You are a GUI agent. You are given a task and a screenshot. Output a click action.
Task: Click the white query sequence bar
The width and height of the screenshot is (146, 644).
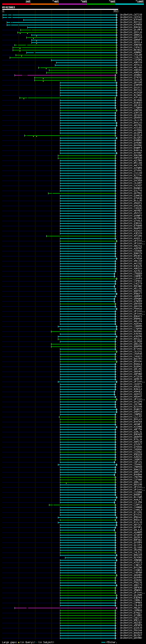click(x=60, y=9)
